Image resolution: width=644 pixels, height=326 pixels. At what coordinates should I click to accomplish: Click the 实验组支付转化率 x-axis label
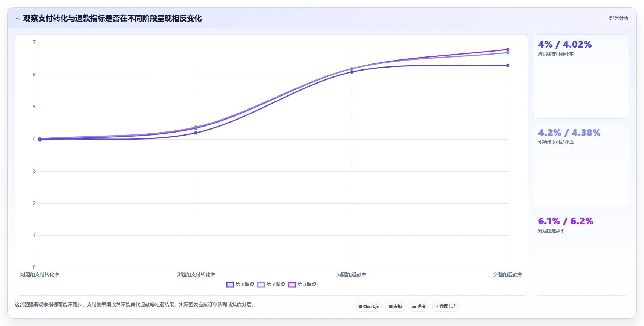coord(196,275)
